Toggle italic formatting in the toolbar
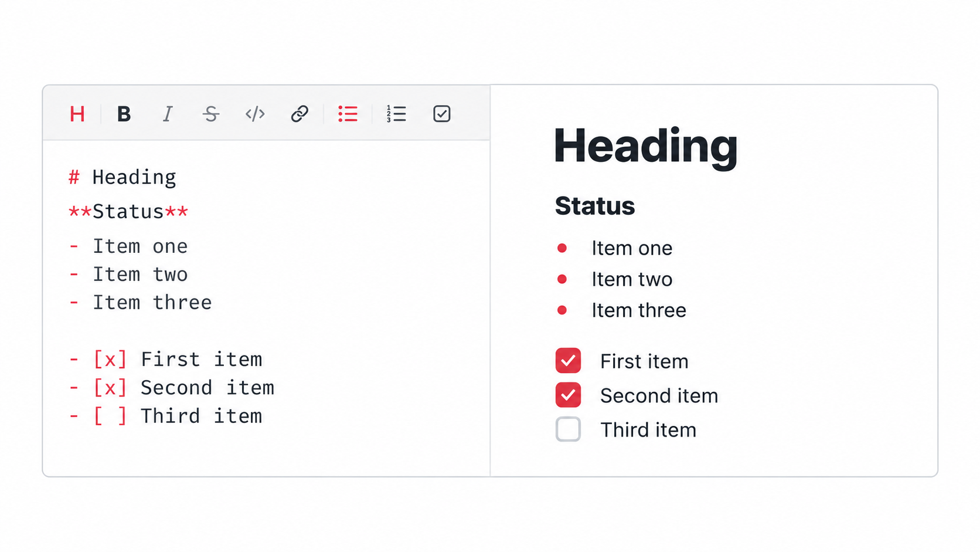 [x=168, y=114]
